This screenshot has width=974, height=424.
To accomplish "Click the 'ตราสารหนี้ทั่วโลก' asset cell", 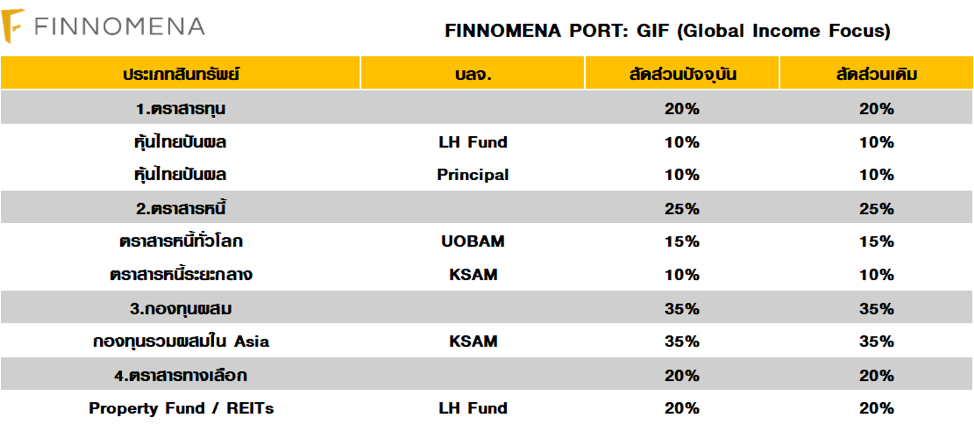I will point(181,241).
